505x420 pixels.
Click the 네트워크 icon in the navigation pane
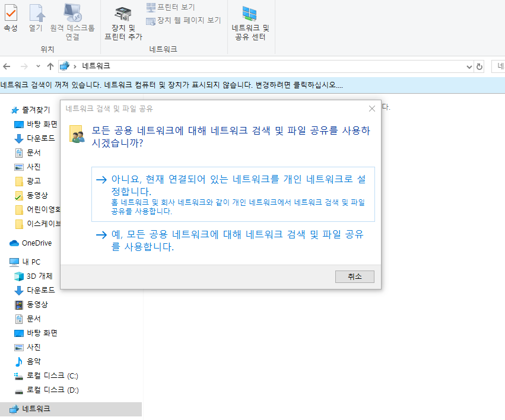[x=14, y=409]
